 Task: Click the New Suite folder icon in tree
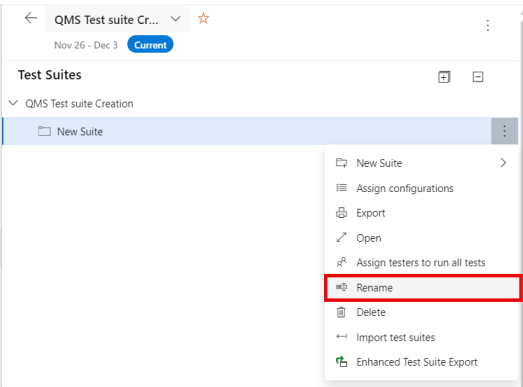coord(44,131)
